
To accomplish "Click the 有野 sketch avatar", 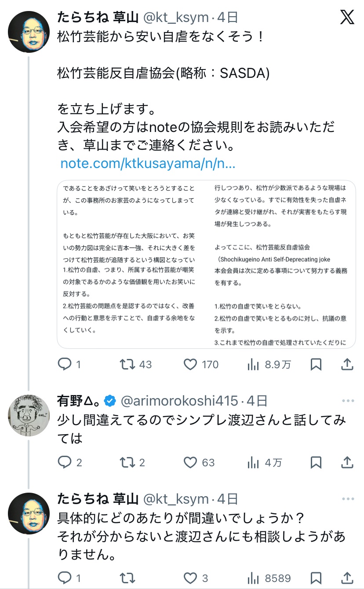I will point(29,415).
